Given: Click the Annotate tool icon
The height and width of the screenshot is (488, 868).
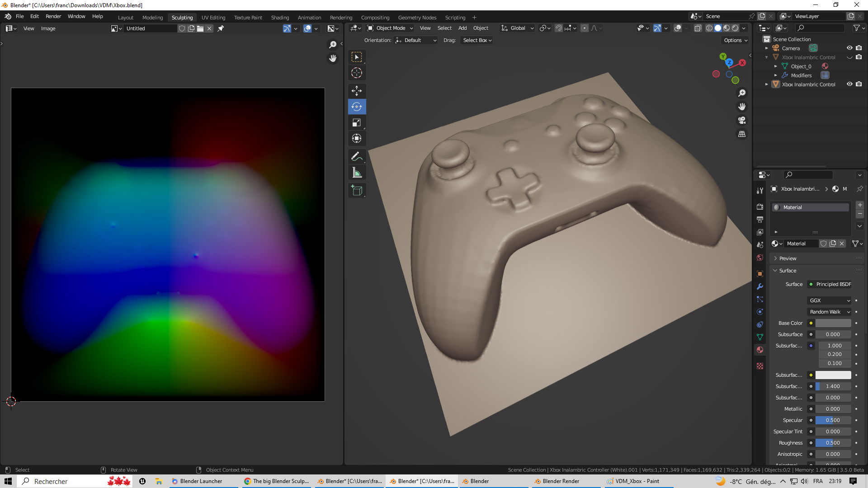Looking at the screenshot, I should pos(357,156).
